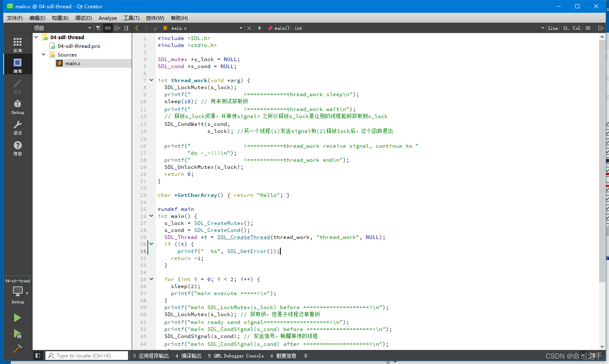Close the project sidebar panel icon
Image resolution: width=609 pixels, height=364 pixels.
pos(126,28)
